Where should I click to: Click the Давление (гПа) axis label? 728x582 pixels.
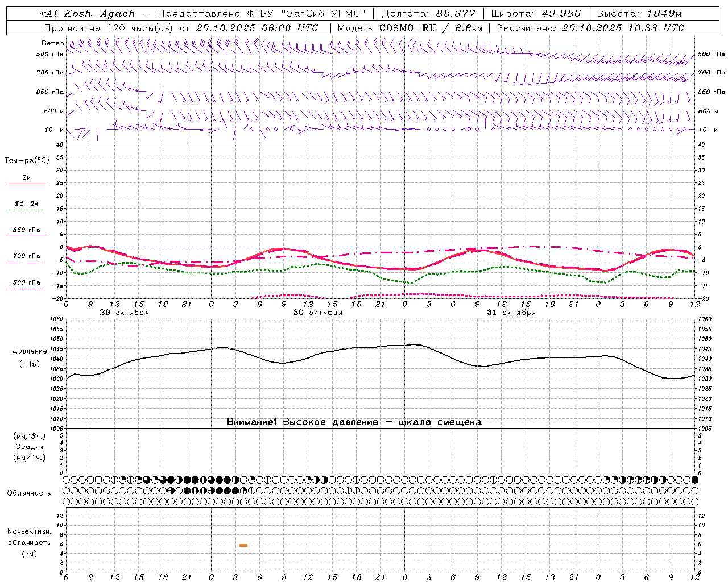point(30,357)
